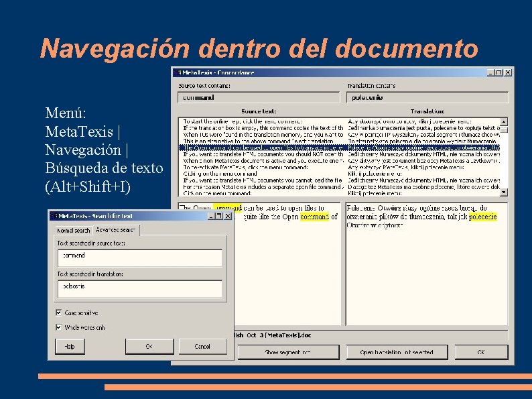Click the 'Source text contains' field in Concordance
This screenshot has width=532, height=399.
[259, 97]
